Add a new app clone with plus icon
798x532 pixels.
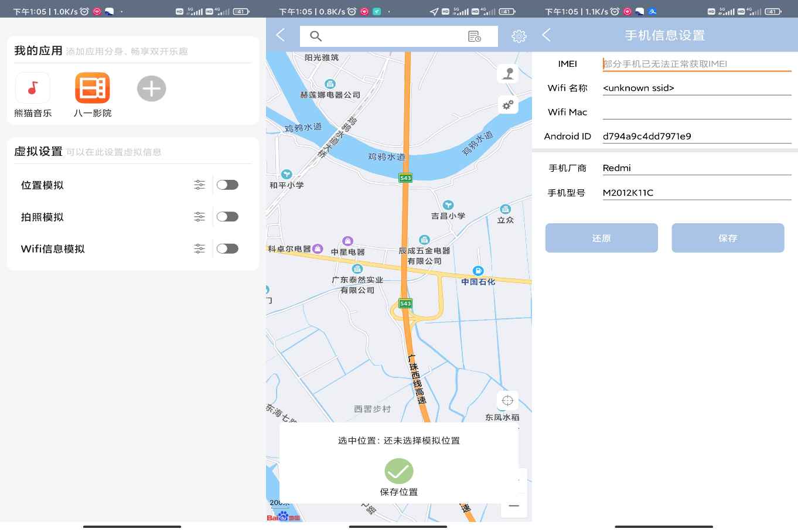coord(152,88)
